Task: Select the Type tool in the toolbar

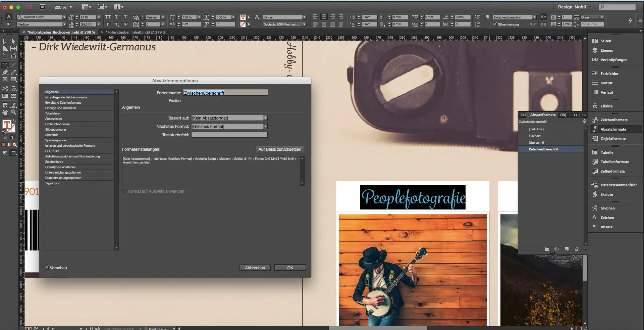Action: (x=5, y=64)
